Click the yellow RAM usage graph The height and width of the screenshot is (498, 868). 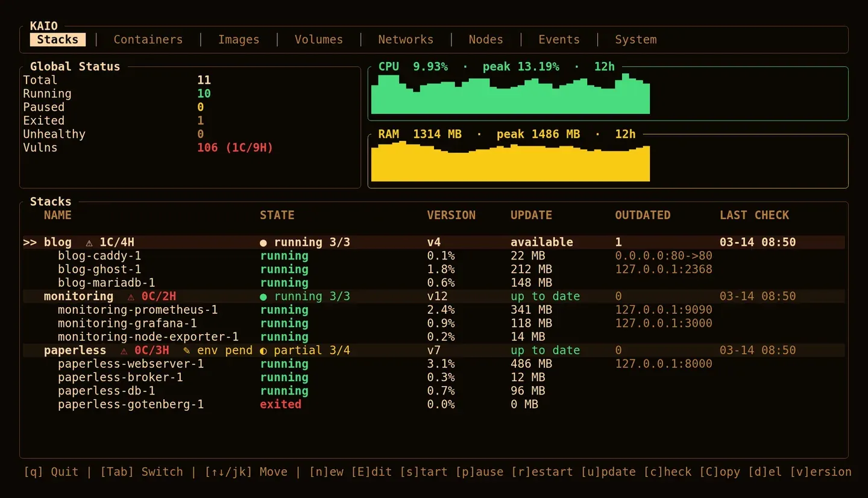pos(511,163)
